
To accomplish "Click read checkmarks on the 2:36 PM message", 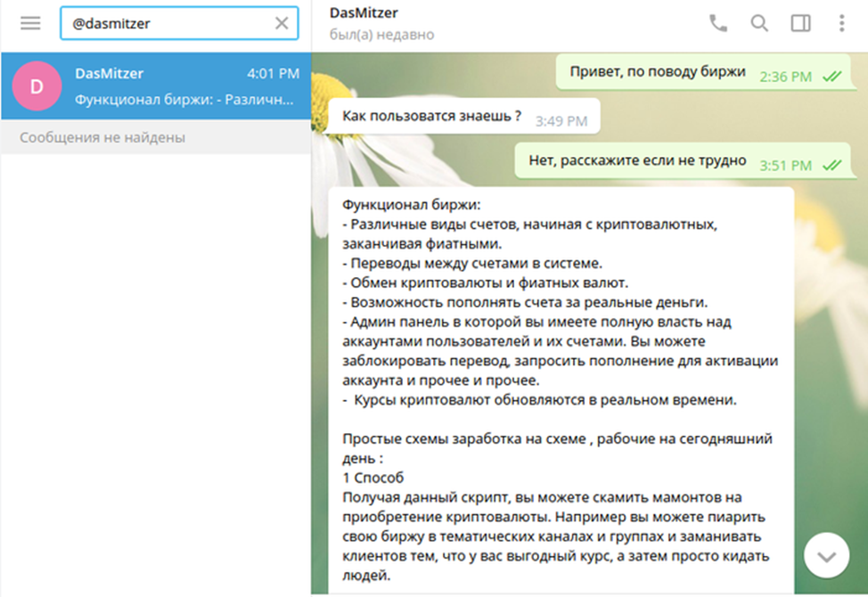I will (x=831, y=77).
